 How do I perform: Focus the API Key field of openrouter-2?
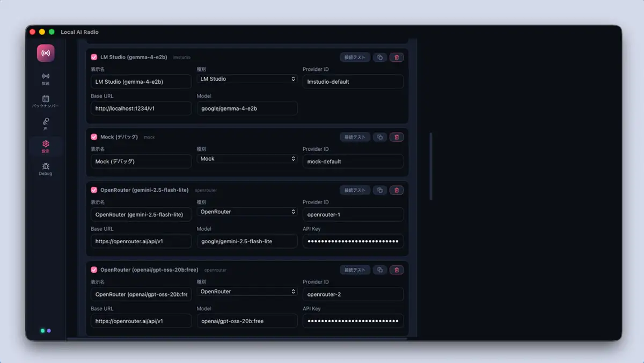point(353,321)
